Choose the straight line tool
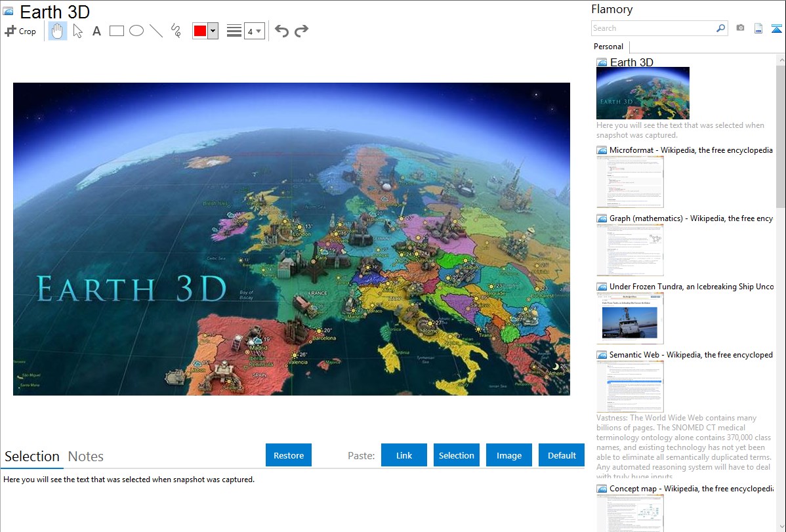786x532 pixels. tap(156, 31)
